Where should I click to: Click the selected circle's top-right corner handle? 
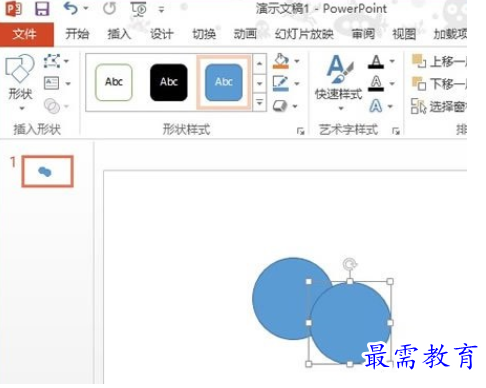coord(390,282)
